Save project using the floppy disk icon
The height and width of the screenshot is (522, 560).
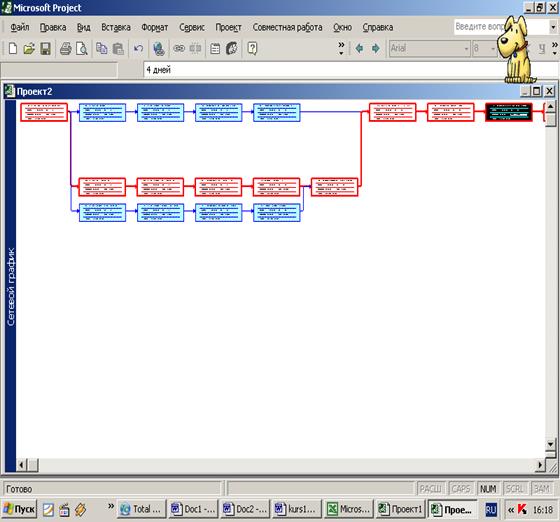tap(46, 48)
